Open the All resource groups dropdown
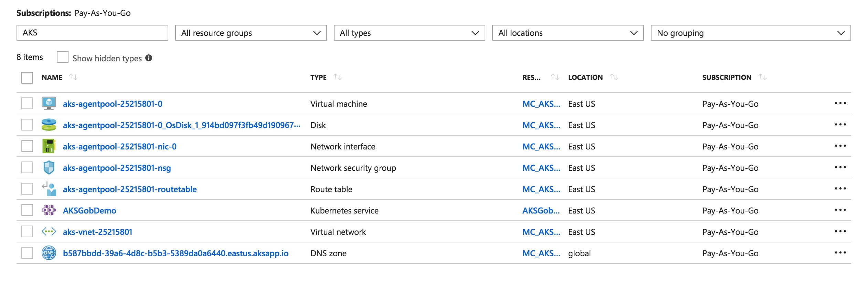Viewport: 868px width, 281px height. coord(251,33)
